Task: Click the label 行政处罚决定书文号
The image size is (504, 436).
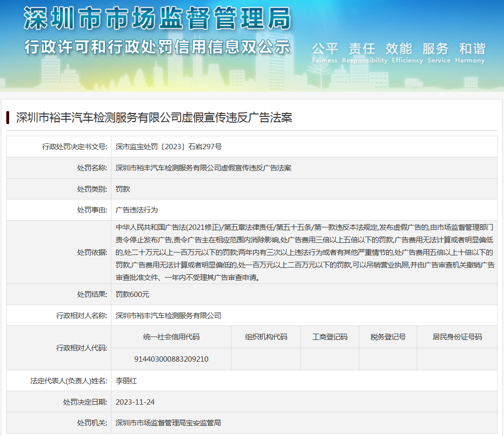Action: (75, 147)
